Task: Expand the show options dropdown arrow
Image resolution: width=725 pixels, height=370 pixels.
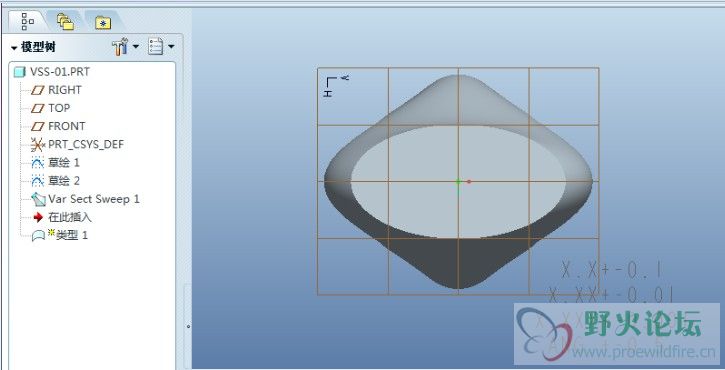Action: pyautogui.click(x=171, y=46)
